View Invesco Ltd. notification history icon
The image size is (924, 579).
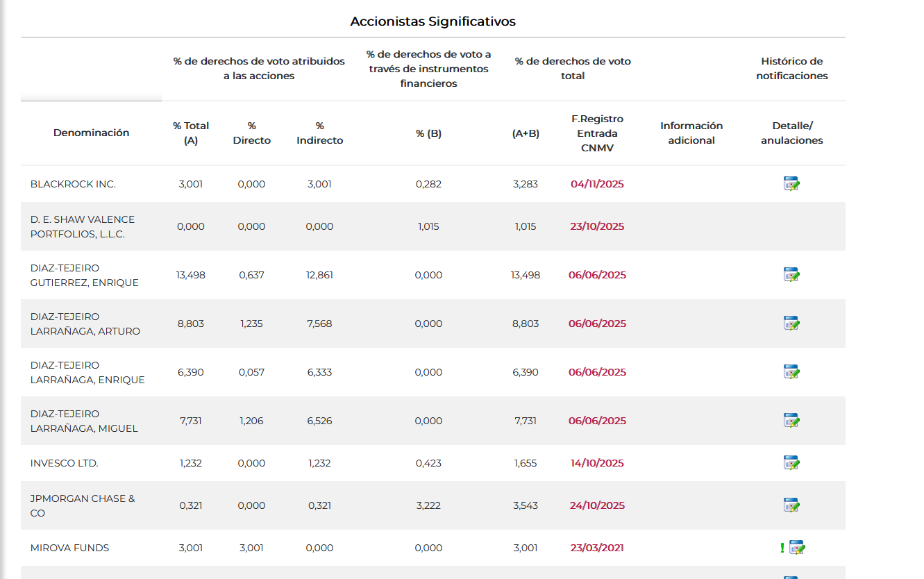tap(791, 463)
